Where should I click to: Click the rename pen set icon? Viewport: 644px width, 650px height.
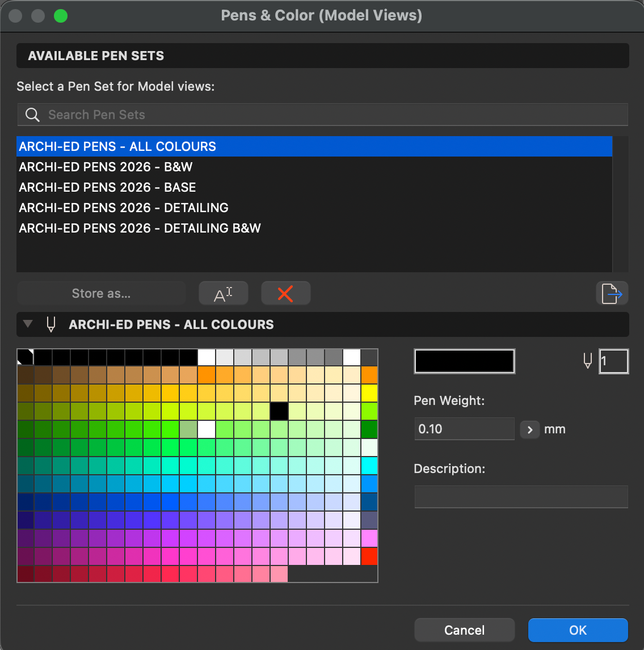(x=223, y=294)
